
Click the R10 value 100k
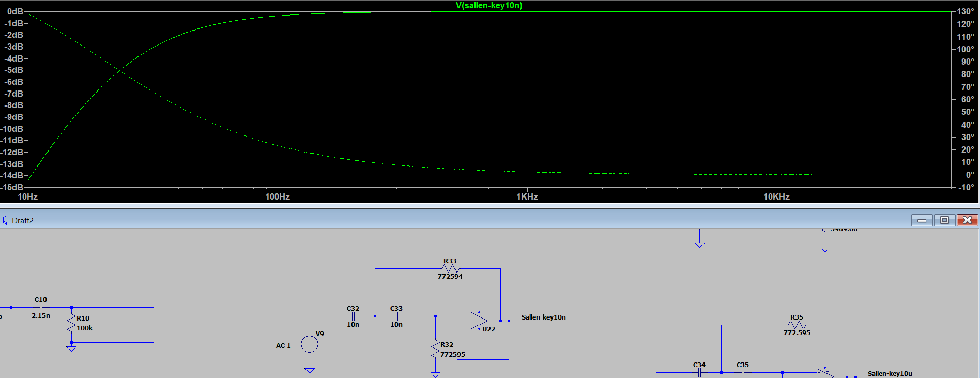pyautogui.click(x=85, y=328)
